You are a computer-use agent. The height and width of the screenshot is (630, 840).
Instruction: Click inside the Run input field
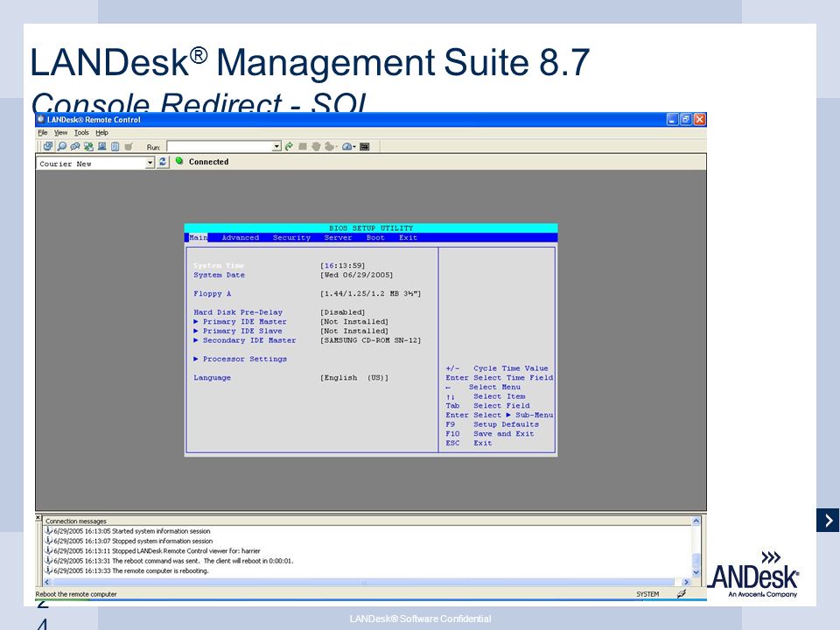[x=220, y=146]
